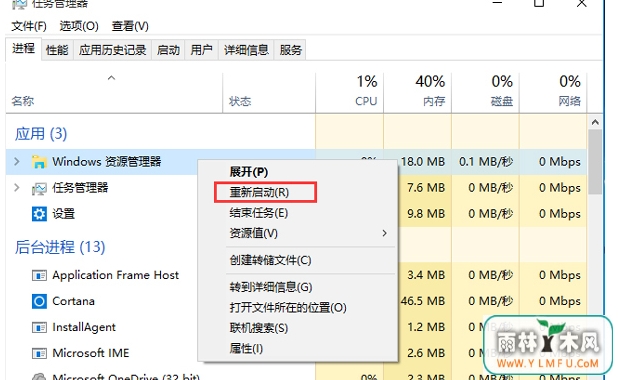Click the 设置 gear icon
Image resolution: width=618 pixels, height=380 pixels.
coord(39,214)
